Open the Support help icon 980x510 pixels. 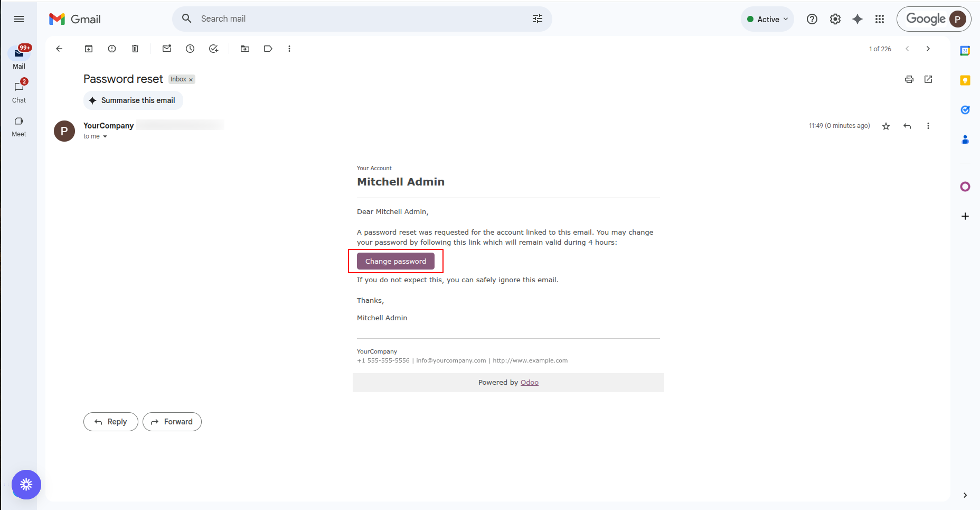pos(812,19)
